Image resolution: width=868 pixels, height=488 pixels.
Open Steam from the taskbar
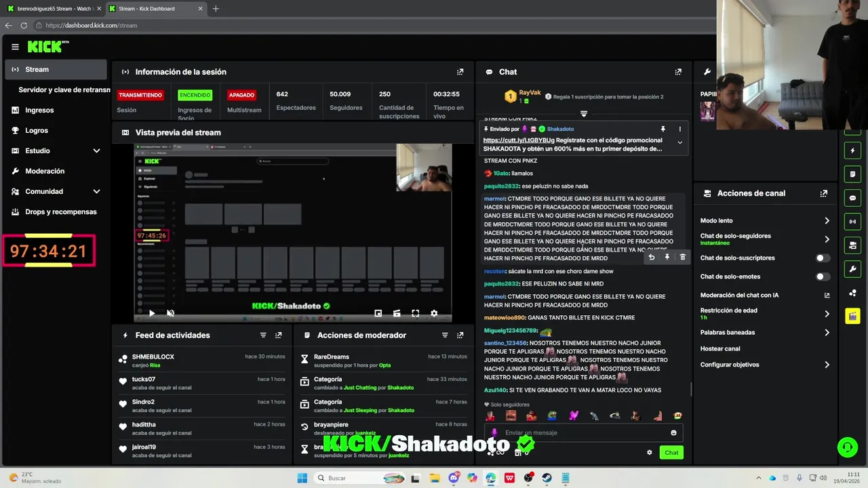[x=547, y=478]
